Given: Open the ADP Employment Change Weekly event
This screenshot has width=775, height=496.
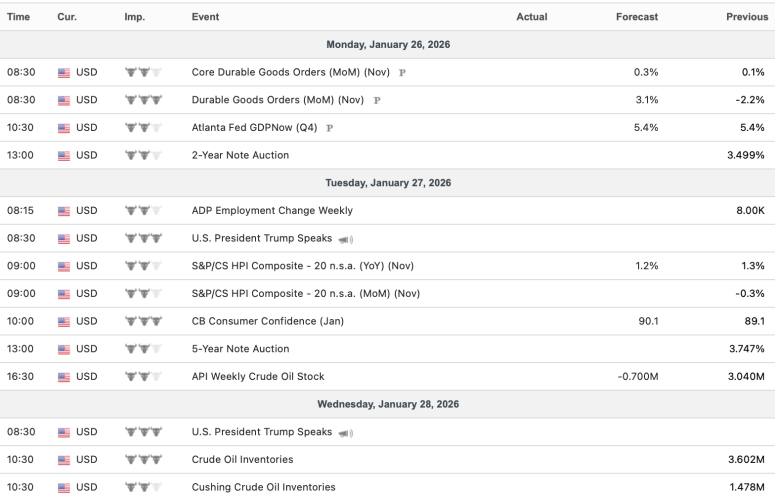Looking at the screenshot, I should tap(272, 210).
